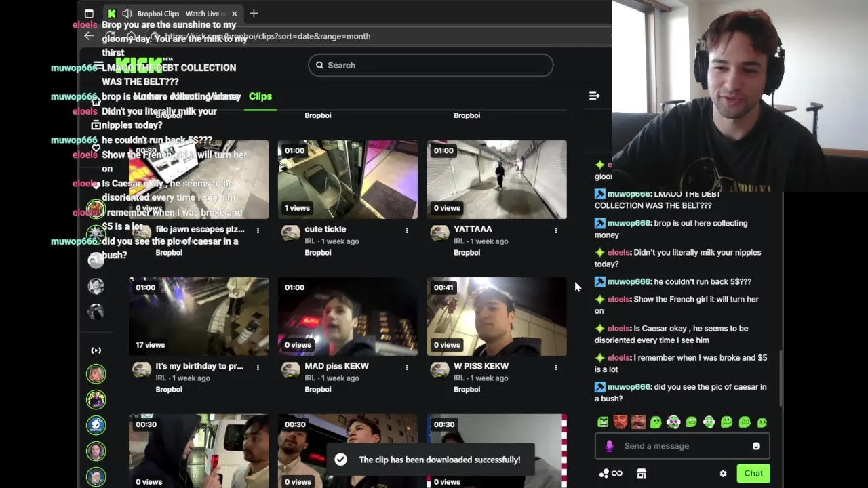The width and height of the screenshot is (868, 488).
Task: Pick the angry green emote in quick emotes
Action: (x=603, y=422)
